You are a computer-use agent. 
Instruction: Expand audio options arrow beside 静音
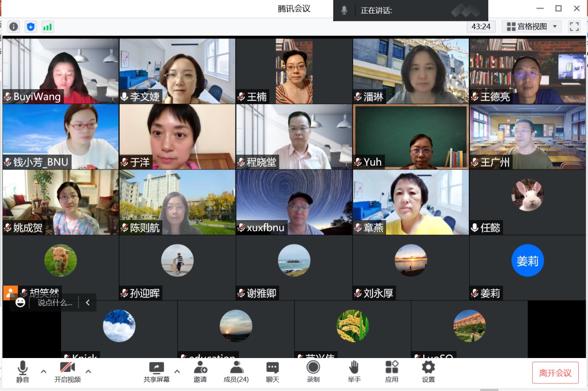(x=44, y=371)
